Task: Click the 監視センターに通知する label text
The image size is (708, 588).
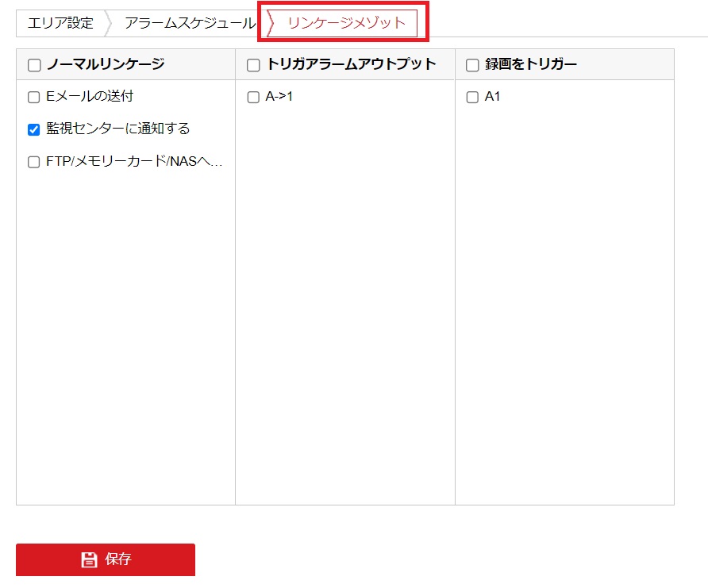Action: (x=117, y=129)
